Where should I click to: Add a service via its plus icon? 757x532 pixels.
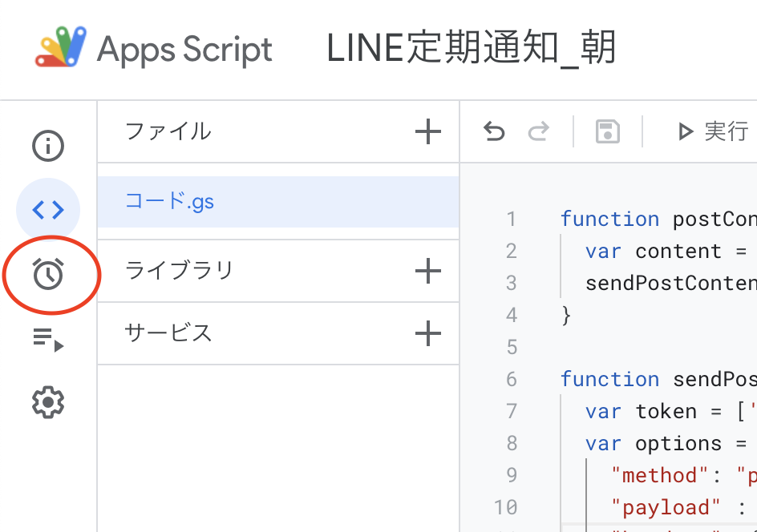[427, 333]
